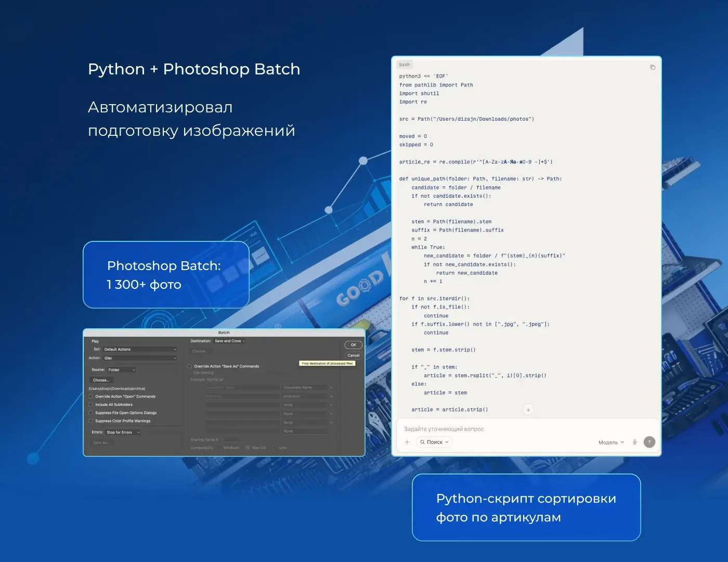Open the Destination dropdown showing Save and Close
The height and width of the screenshot is (562, 728).
coord(229,341)
